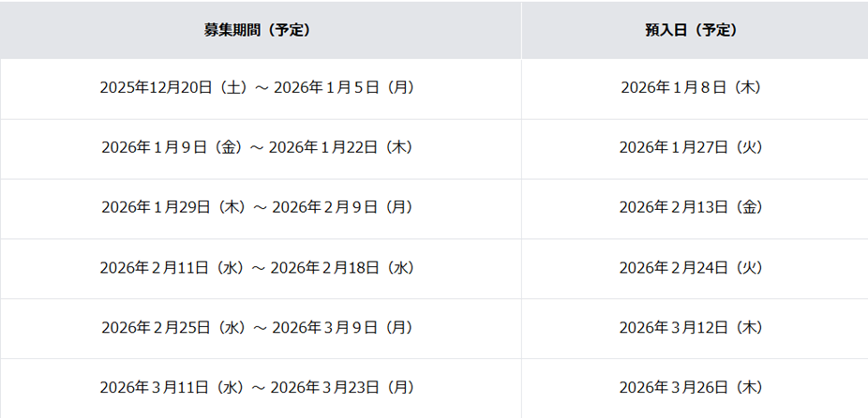Select the deposit date 2026年2月13日（金）

[x=691, y=208]
